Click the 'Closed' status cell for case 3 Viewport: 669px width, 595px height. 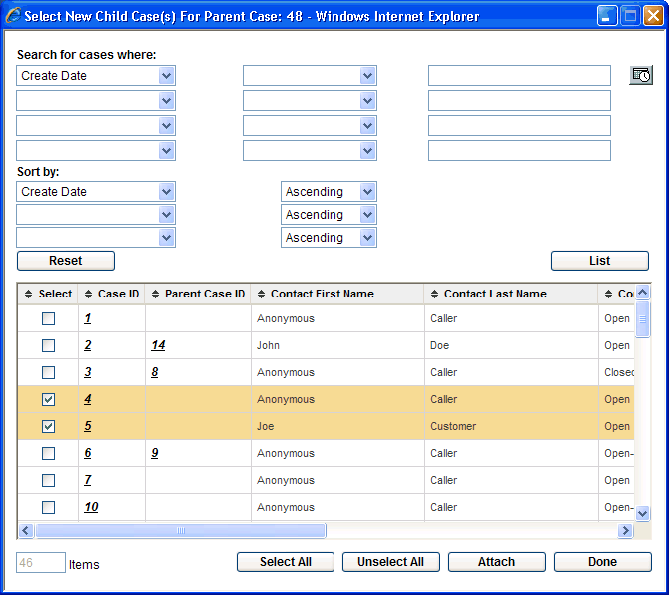[x=619, y=372]
